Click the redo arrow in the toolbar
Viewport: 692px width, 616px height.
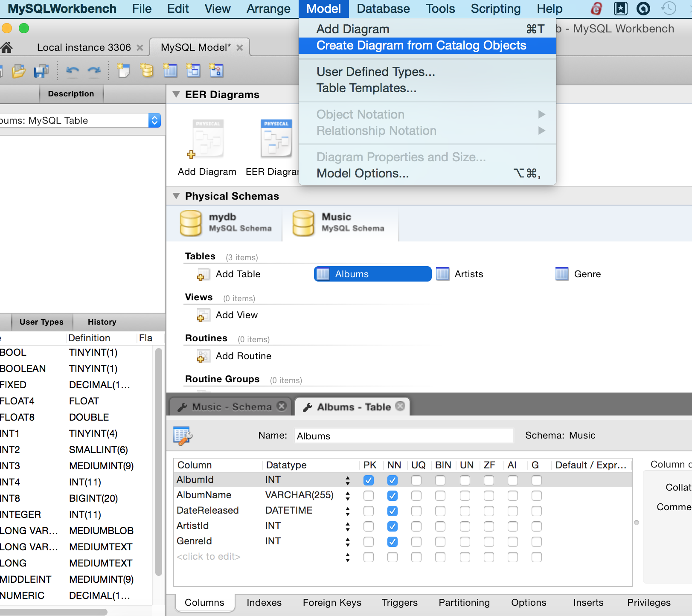coord(94,71)
